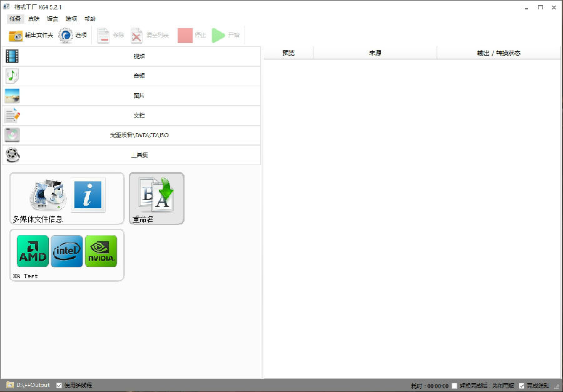Open the Rename tool
The image size is (563, 392).
[x=156, y=197]
